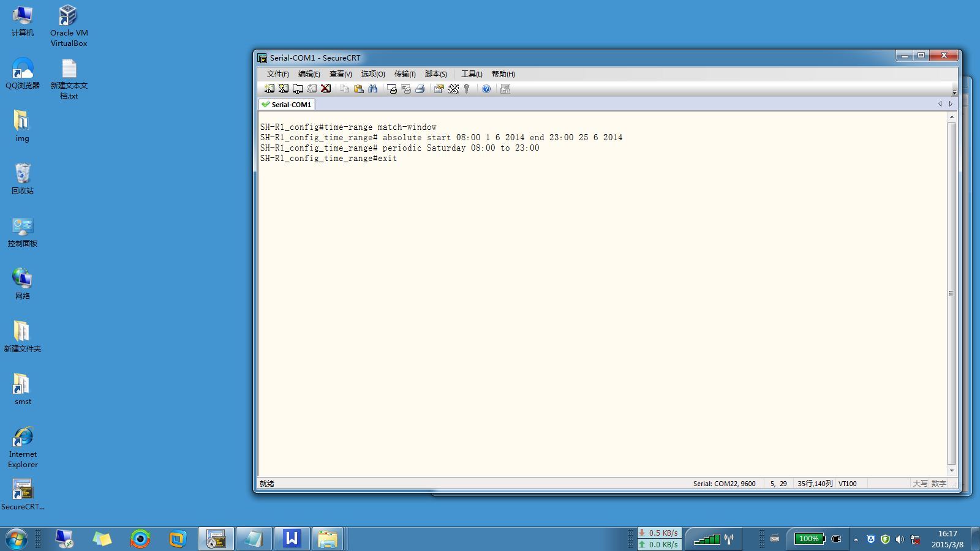This screenshot has height=551, width=980.
Task: Click the 'periodic Saturday' terminal line
Action: [x=399, y=148]
